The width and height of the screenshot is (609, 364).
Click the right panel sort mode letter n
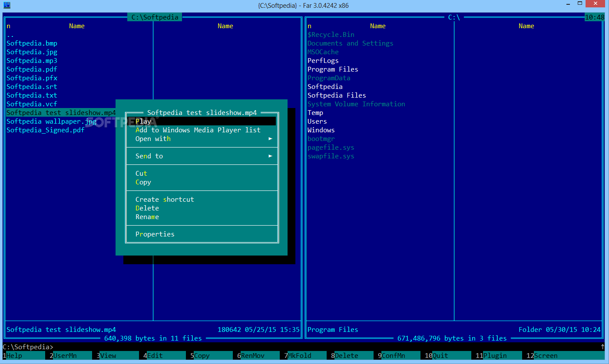coord(309,26)
